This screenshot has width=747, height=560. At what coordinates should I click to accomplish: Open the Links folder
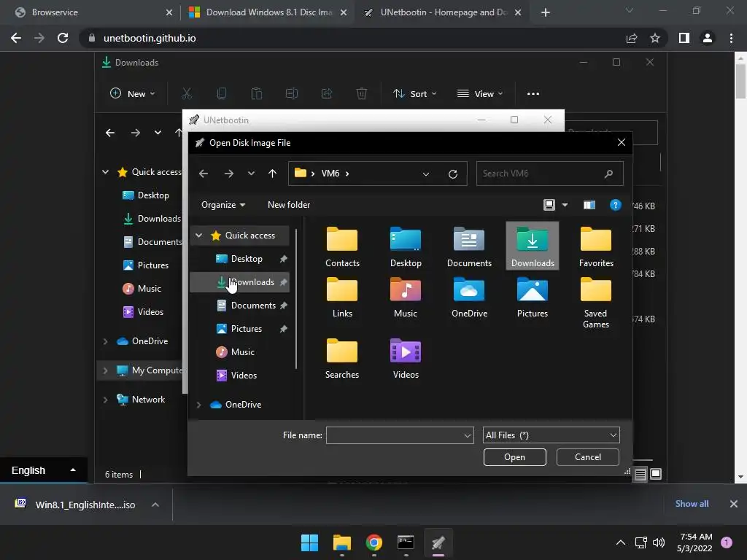coord(342,297)
